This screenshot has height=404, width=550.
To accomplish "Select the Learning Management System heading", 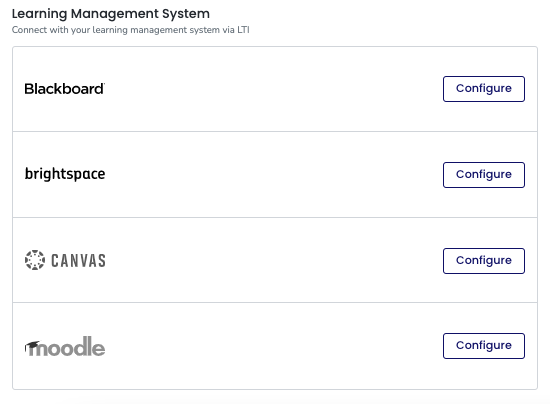I will click(111, 14).
